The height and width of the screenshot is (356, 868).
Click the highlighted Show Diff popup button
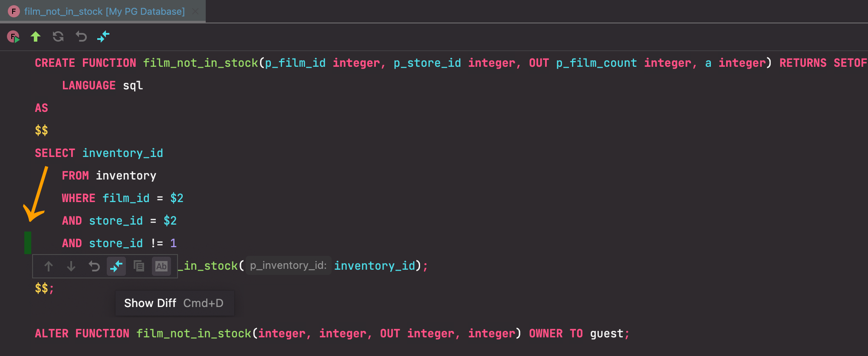[x=116, y=266]
